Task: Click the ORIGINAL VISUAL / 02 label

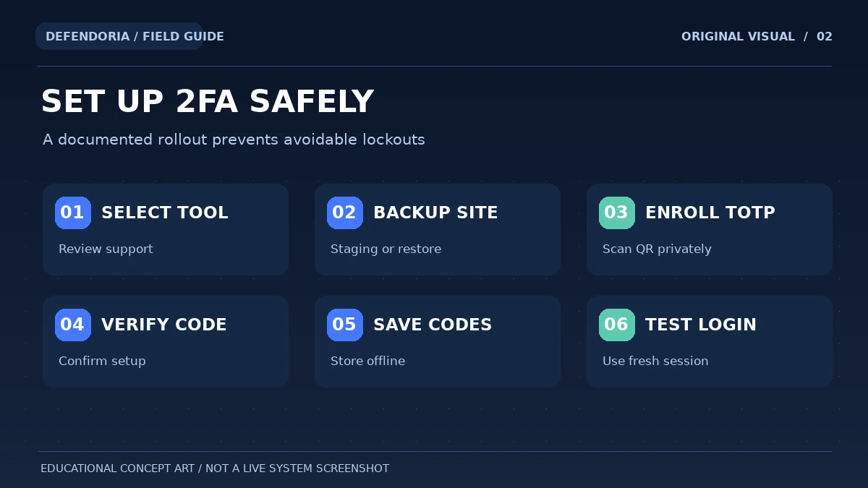Action: click(x=757, y=36)
